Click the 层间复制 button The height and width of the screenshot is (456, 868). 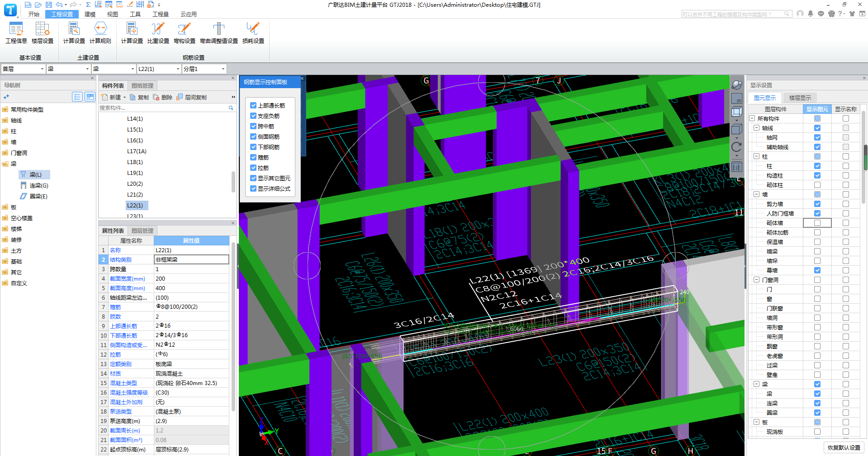tap(192, 98)
